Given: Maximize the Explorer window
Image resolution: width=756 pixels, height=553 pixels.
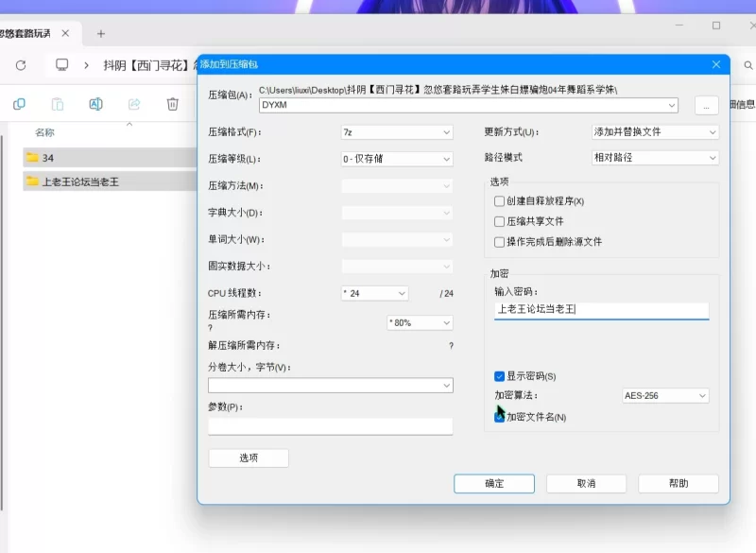Looking at the screenshot, I should pos(716,26).
